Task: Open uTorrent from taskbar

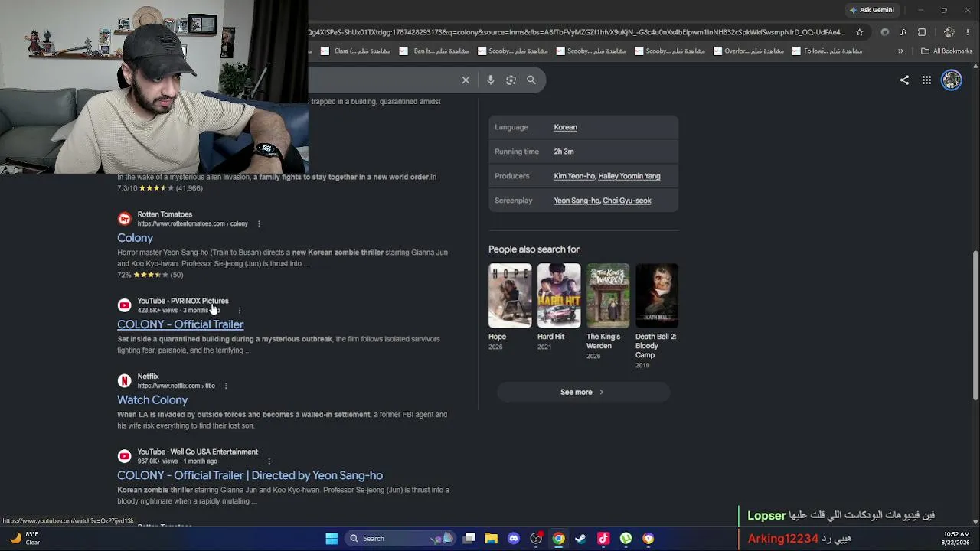Action: click(x=626, y=539)
